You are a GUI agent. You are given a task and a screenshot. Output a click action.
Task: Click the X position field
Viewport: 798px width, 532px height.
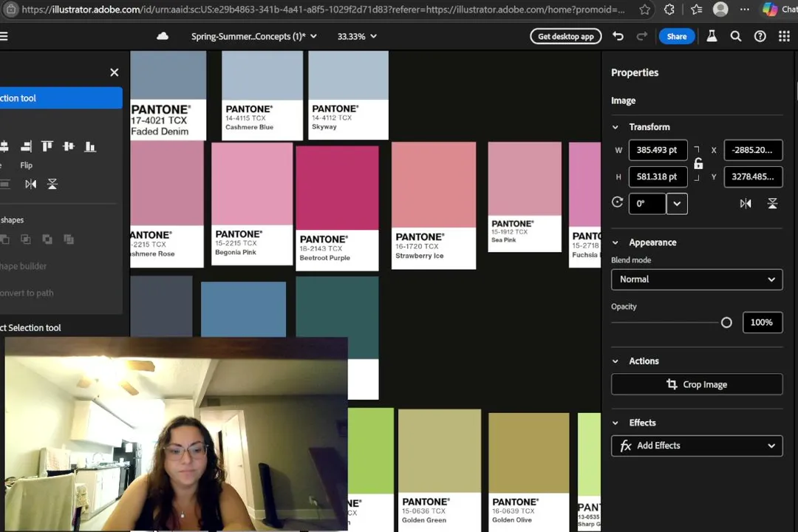753,150
